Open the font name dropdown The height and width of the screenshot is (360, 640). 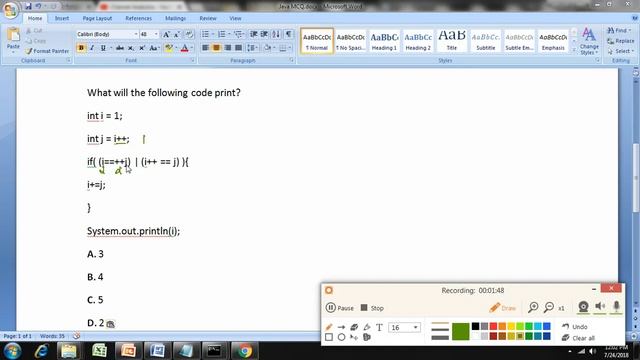(x=136, y=34)
